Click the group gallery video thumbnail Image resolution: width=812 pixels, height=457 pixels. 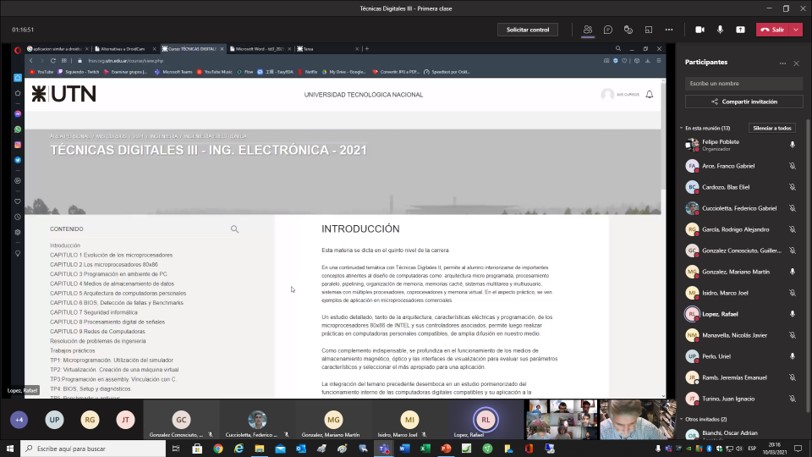coord(561,420)
